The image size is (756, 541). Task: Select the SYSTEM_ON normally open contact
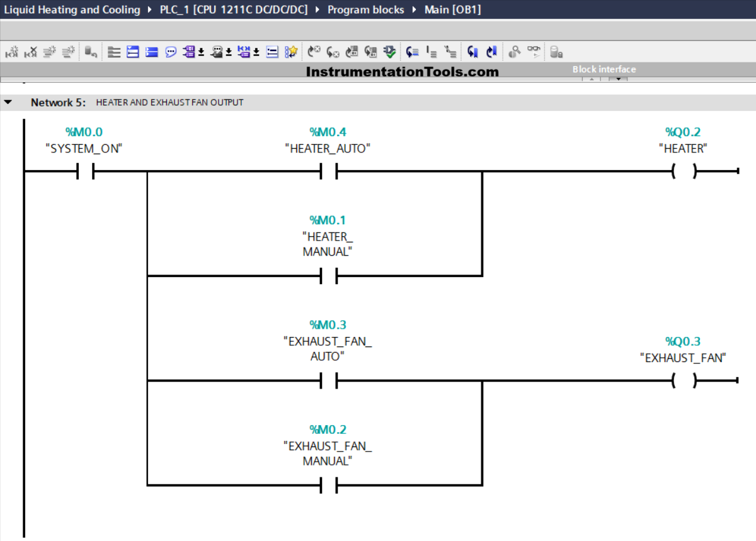click(x=85, y=171)
